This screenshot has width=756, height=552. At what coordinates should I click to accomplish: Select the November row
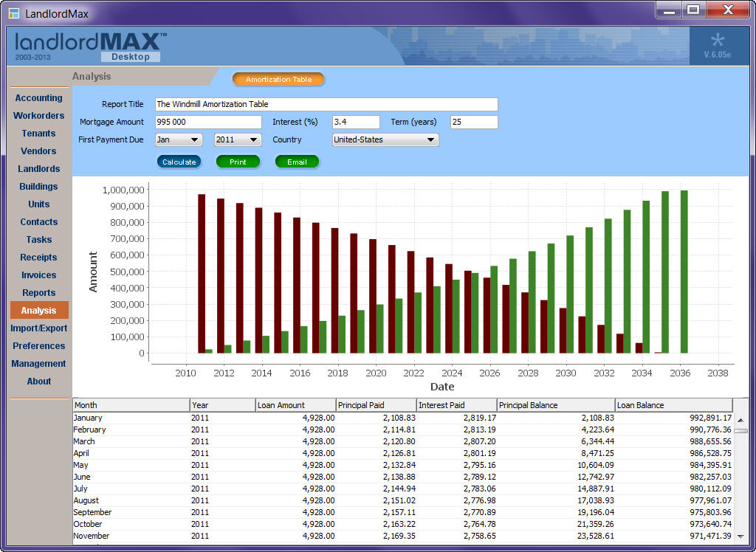402,536
